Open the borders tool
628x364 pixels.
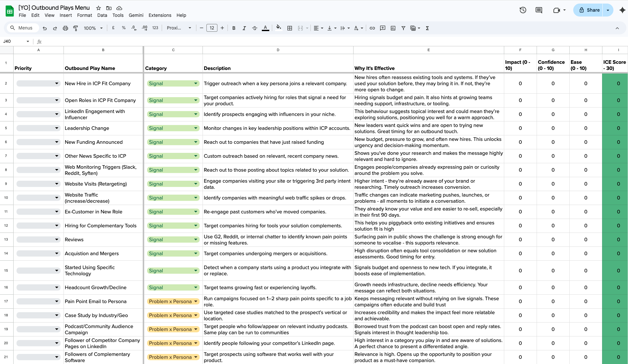(x=290, y=28)
